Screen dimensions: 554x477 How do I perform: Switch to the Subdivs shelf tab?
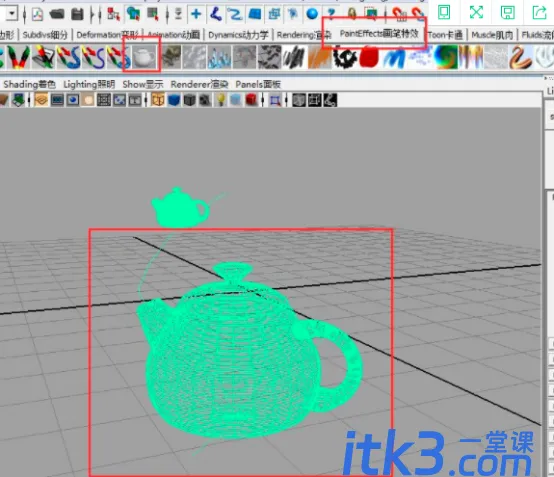[x=45, y=35]
